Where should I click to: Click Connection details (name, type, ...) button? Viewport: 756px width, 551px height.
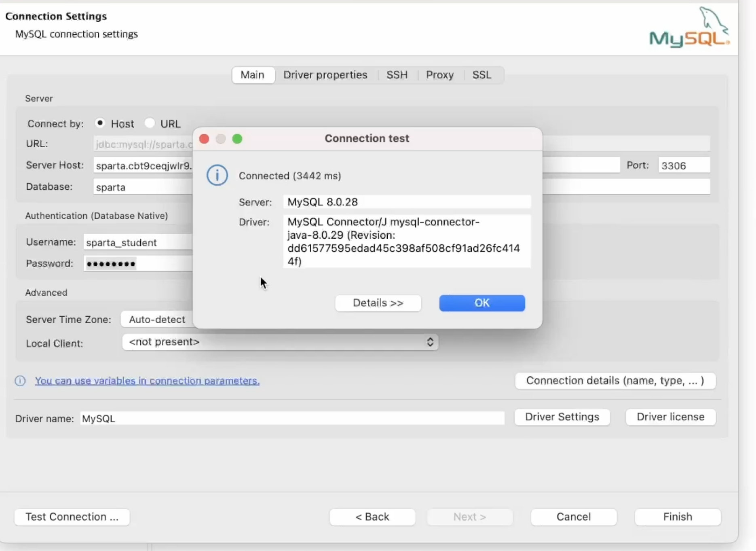pyautogui.click(x=615, y=381)
